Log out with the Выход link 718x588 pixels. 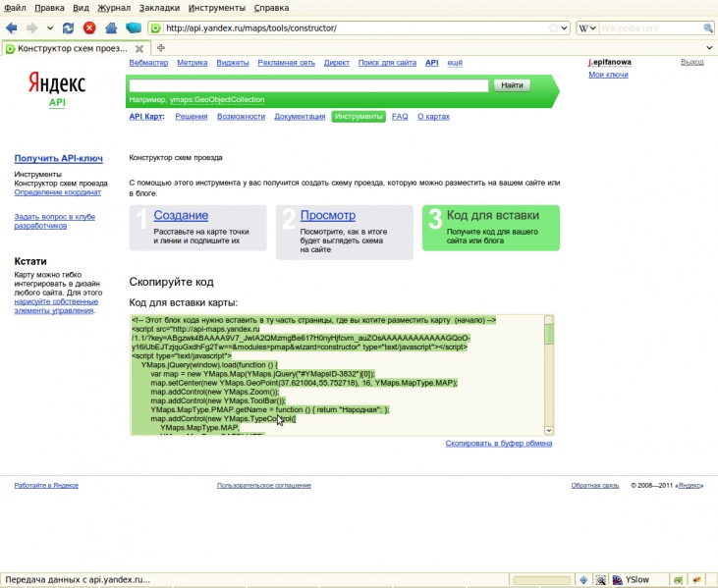691,62
